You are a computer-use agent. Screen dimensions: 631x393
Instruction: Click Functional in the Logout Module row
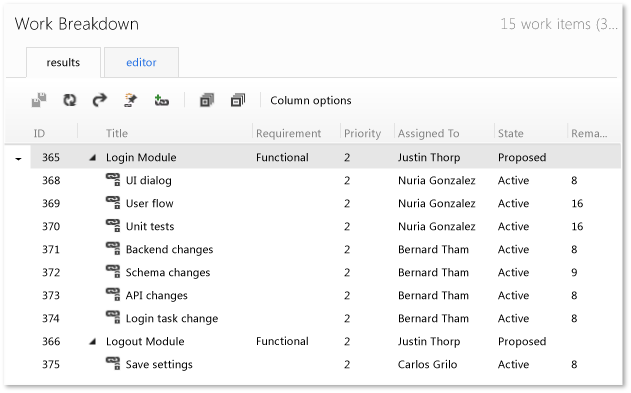point(282,341)
